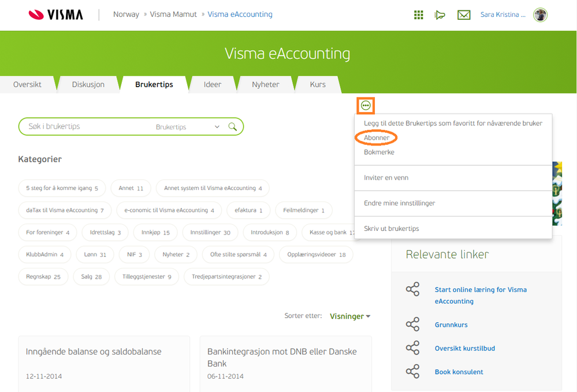This screenshot has height=392, width=577.
Task: Select the Regnskap category tag
Action: (43, 277)
